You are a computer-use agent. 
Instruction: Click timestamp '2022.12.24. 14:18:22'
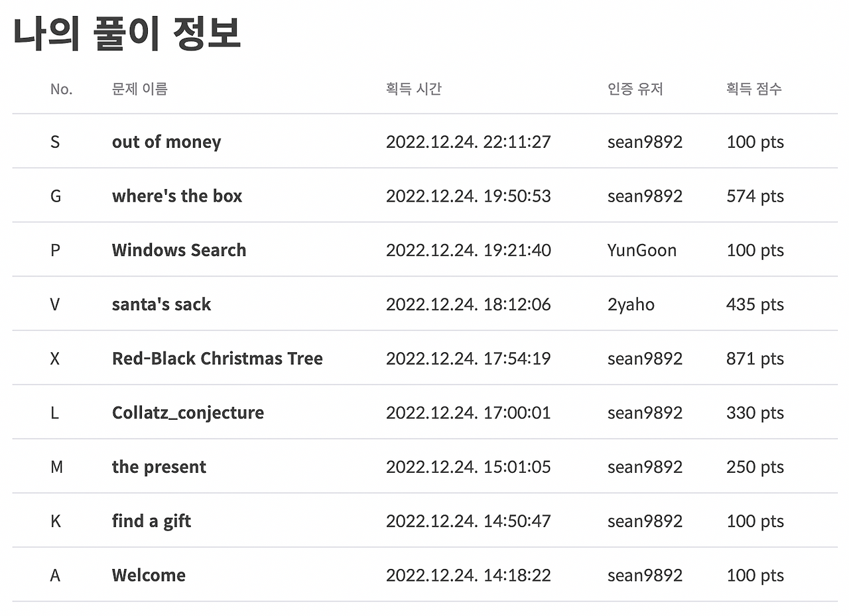click(x=468, y=575)
